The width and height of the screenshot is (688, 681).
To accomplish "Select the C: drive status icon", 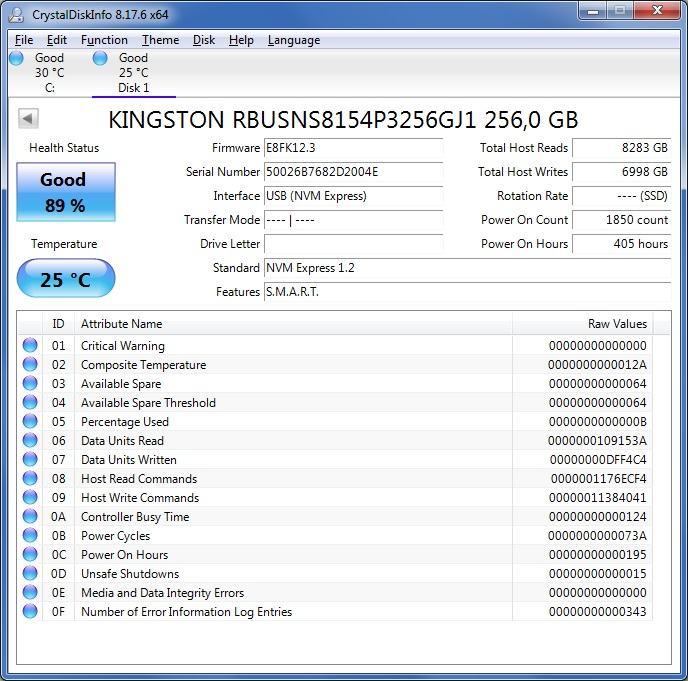I will [16, 58].
